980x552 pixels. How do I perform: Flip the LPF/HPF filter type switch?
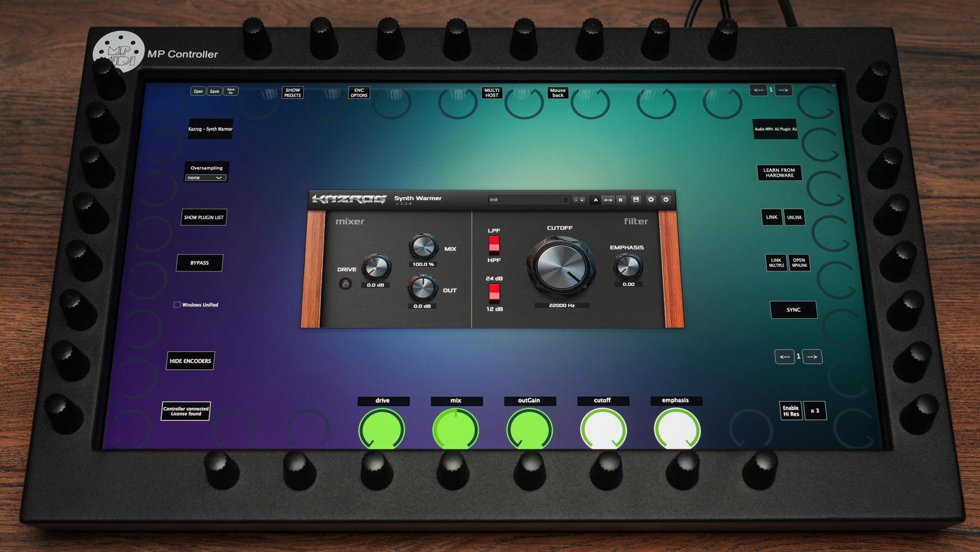coord(494,245)
